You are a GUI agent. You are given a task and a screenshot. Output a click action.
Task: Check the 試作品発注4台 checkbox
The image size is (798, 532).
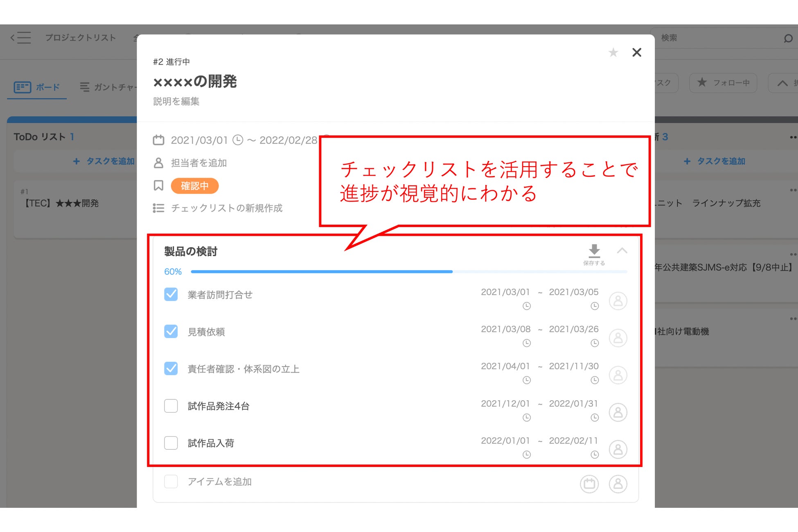pyautogui.click(x=171, y=406)
